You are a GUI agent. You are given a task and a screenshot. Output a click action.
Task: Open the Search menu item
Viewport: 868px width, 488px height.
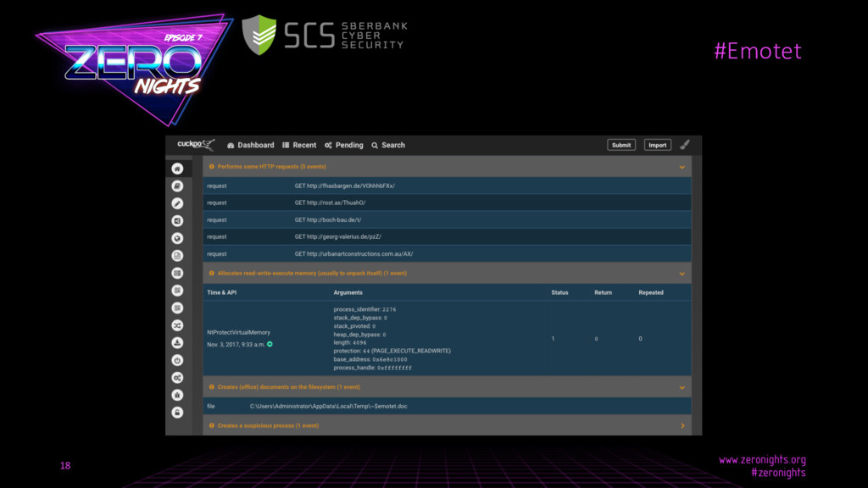pos(388,145)
